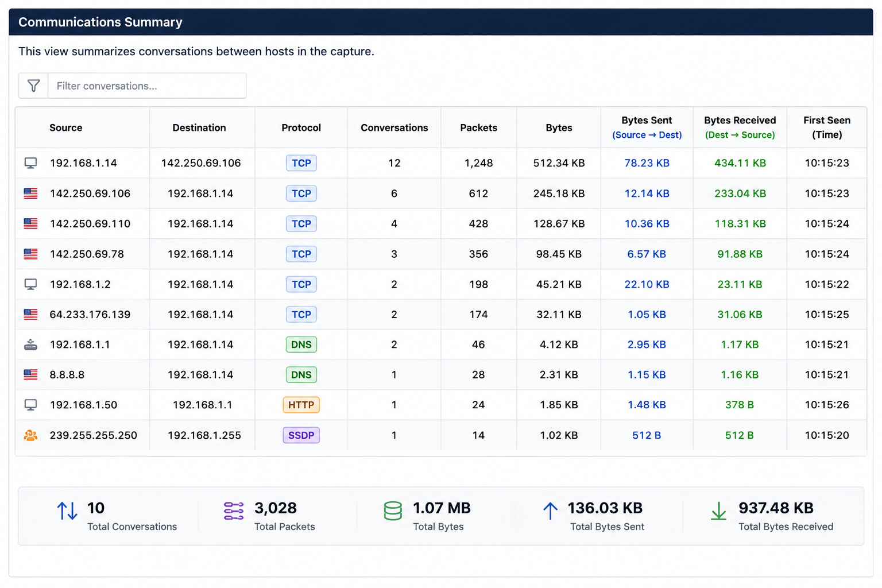Select source address 142.250.69.78

tap(87, 254)
